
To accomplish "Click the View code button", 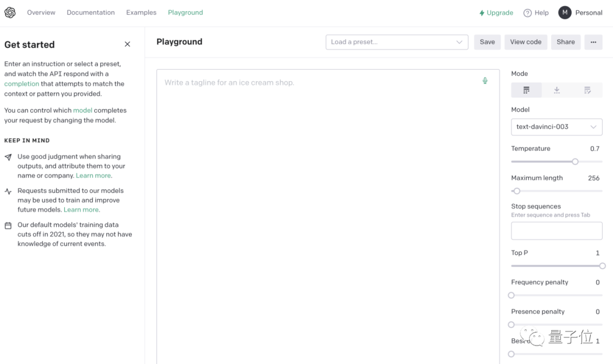I will point(526,42).
